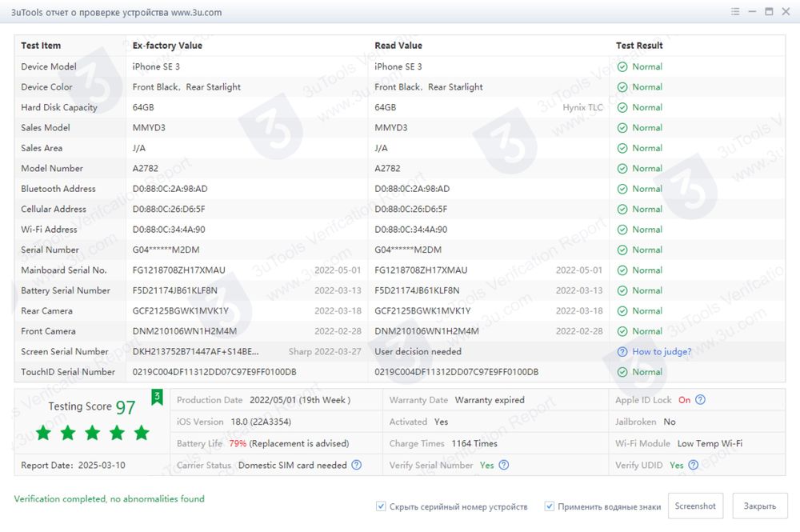Click the 'Hynix TLC' storage type text
The width and height of the screenshot is (800, 532).
click(x=582, y=107)
